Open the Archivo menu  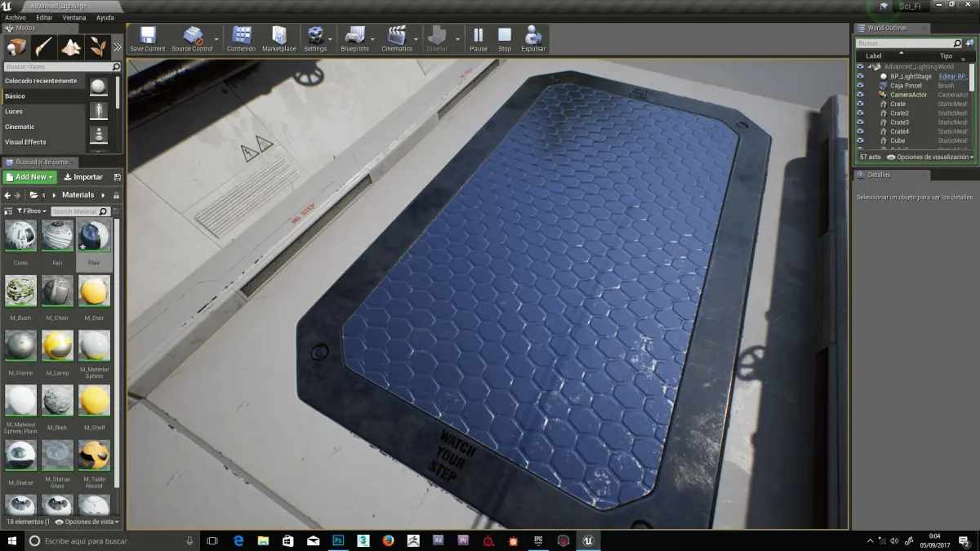coord(16,17)
